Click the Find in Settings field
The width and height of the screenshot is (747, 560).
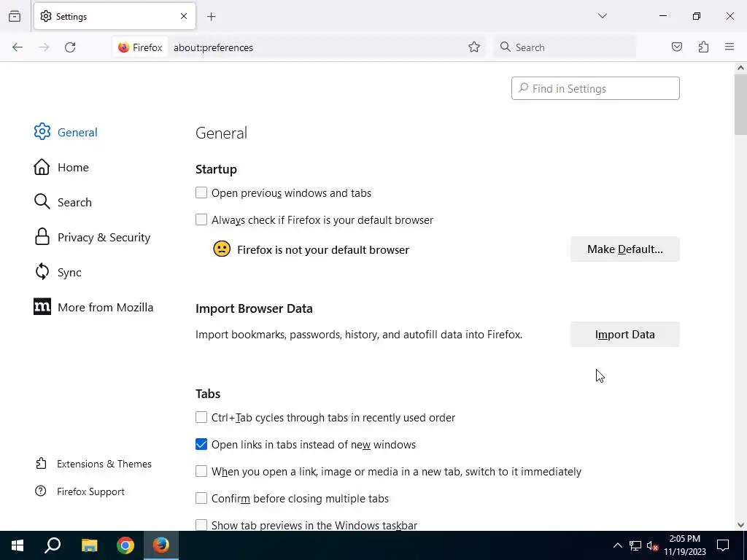(595, 88)
